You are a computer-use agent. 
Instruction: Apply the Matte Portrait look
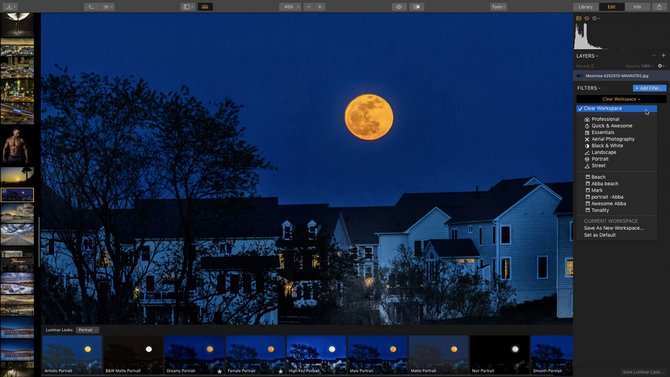[x=438, y=355]
